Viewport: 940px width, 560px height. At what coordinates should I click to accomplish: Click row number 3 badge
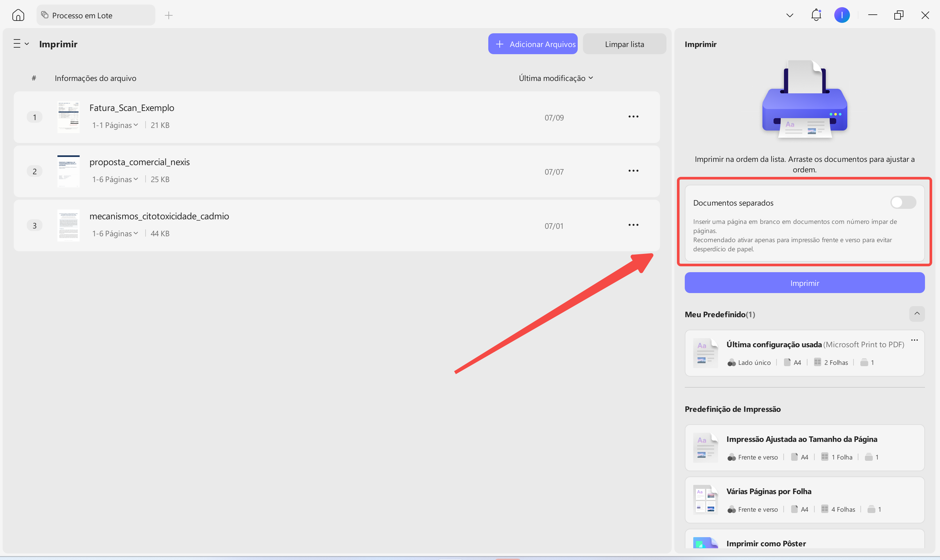pos(34,226)
